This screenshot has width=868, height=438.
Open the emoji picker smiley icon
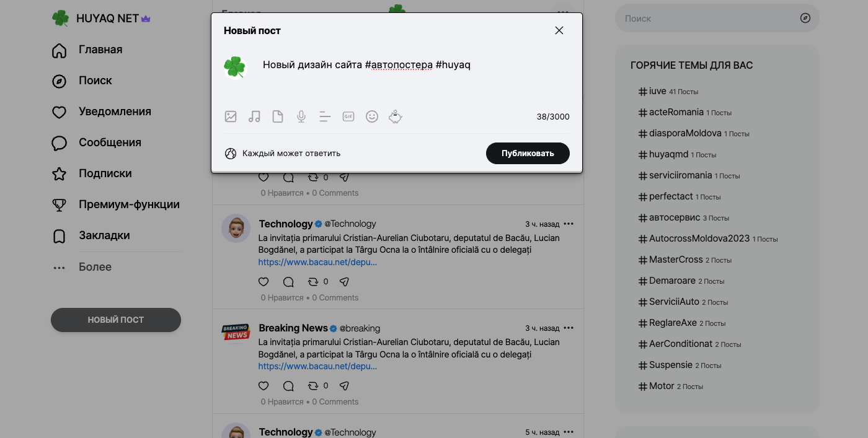tap(372, 116)
